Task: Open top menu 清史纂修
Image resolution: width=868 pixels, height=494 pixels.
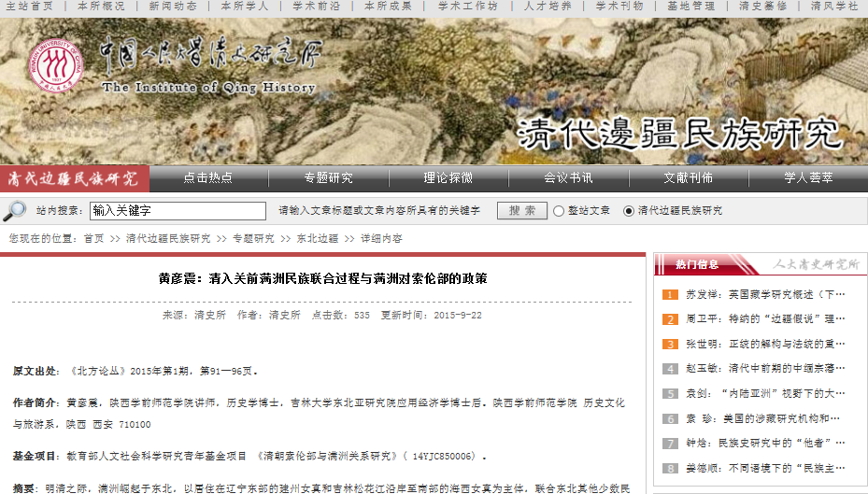Action: pos(762,7)
